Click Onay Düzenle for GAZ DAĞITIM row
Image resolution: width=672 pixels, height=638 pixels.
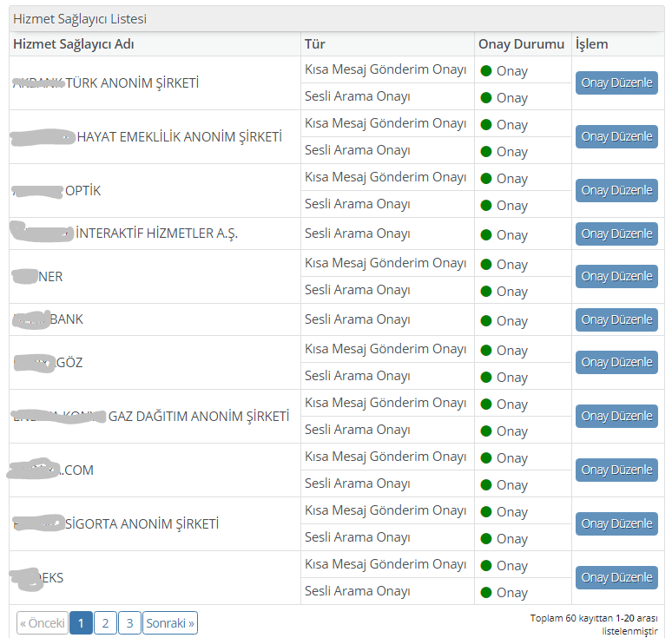[x=616, y=416]
